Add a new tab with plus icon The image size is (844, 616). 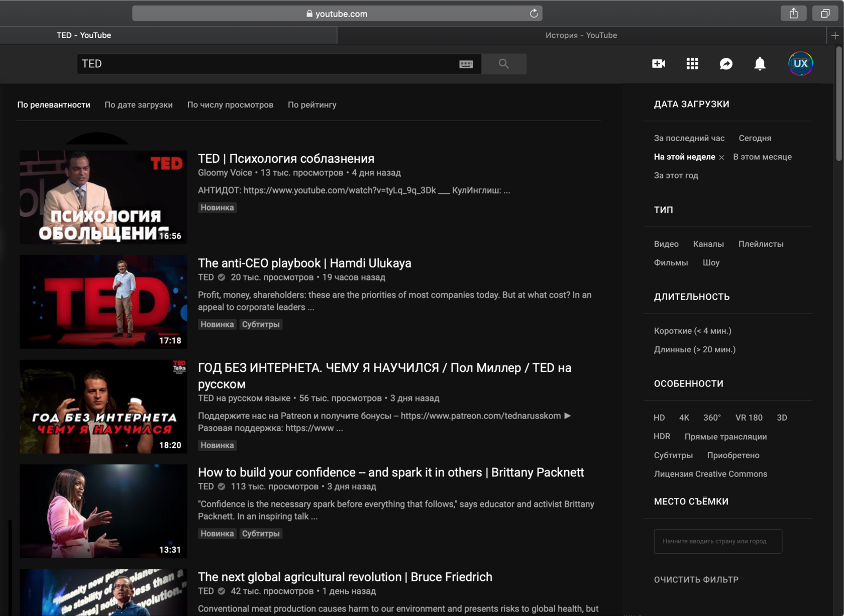click(x=835, y=35)
